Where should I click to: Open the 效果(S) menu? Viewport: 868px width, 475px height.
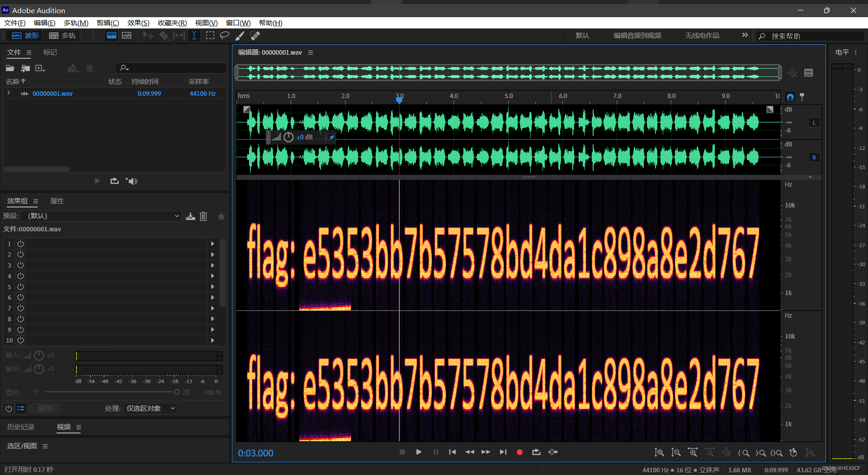click(138, 23)
